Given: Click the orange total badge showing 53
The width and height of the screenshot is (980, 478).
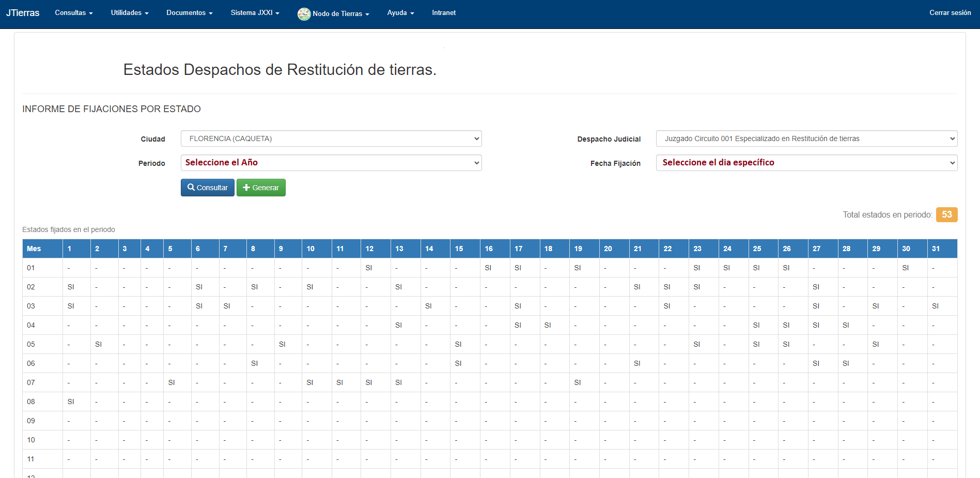Looking at the screenshot, I should tap(946, 214).
